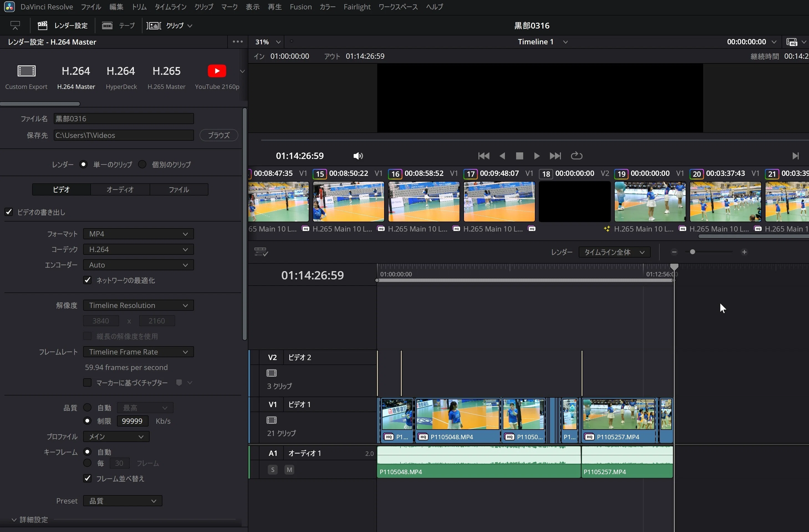This screenshot has height=532, width=809.
Task: Click the zoom-in plus icon on timeline
Action: point(744,252)
